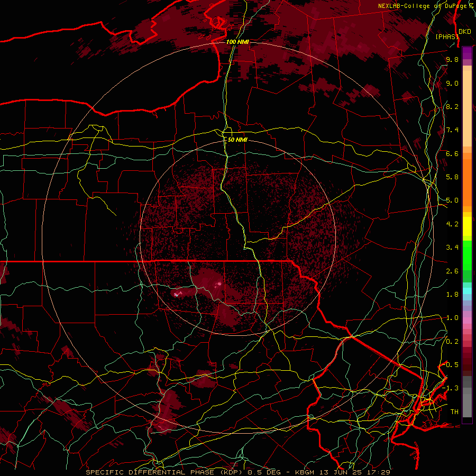Select the 1.0 value on the color scale
The width and height of the screenshot is (476, 476).
[x=452, y=318]
